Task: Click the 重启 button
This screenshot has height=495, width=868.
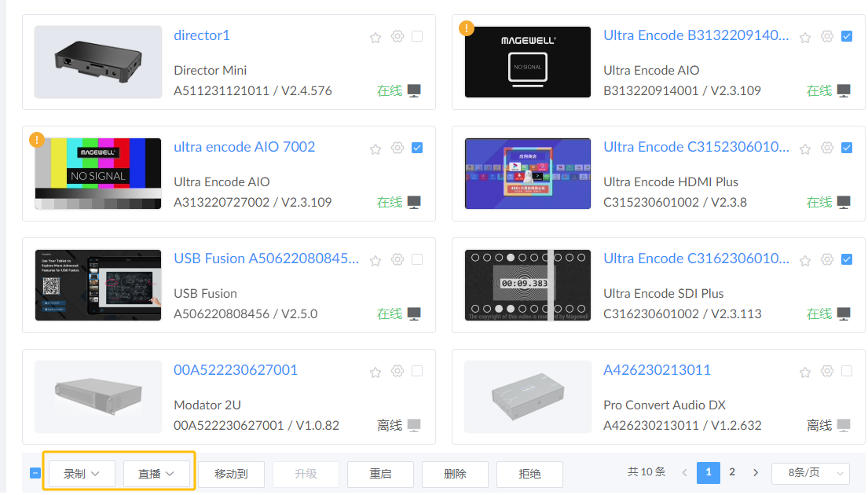Action: [380, 474]
